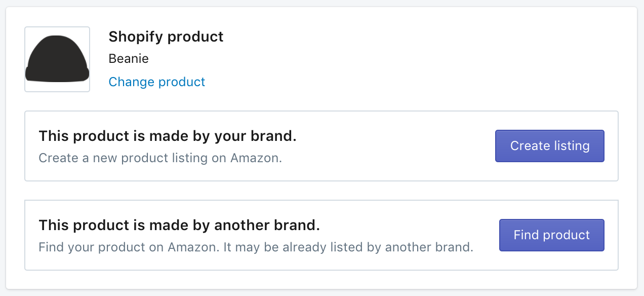Click the word "Change" in Change product link

132,82
